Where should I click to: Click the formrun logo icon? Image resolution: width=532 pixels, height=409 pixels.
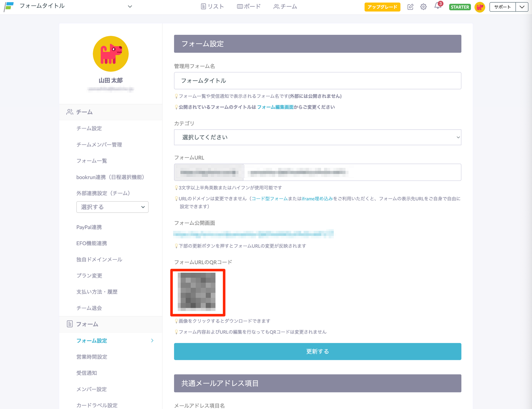coord(9,6)
